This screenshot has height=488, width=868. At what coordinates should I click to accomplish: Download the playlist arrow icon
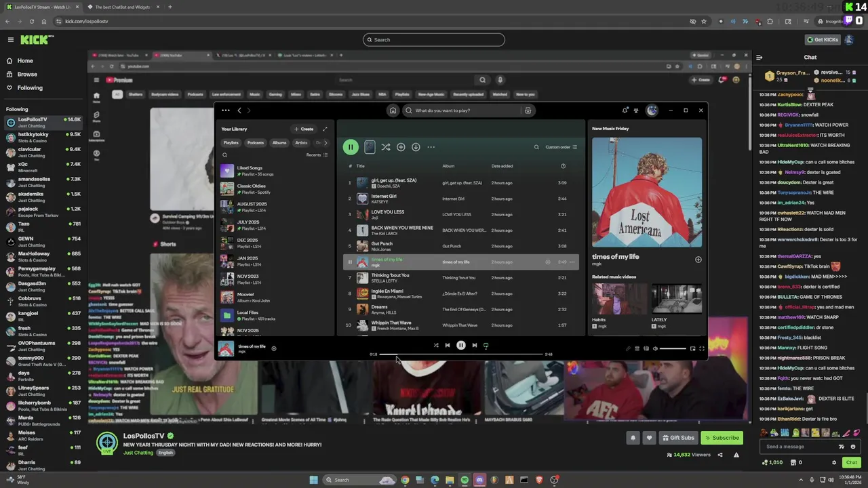(x=416, y=147)
